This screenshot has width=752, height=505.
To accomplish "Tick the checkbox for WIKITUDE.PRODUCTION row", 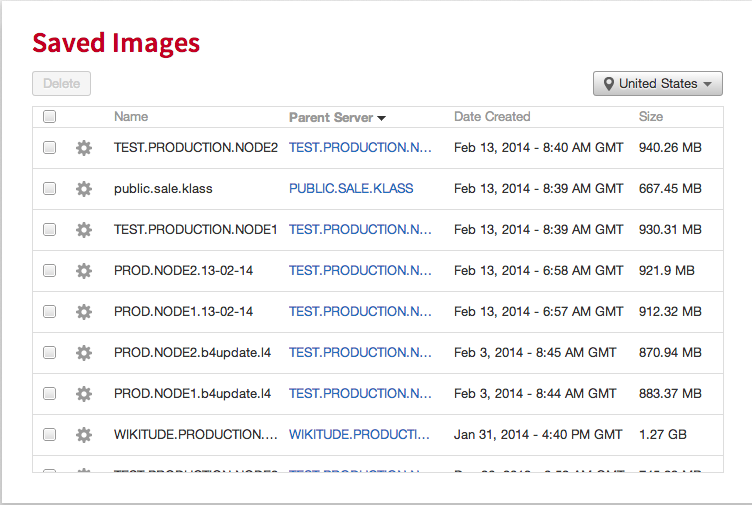I will click(x=49, y=435).
